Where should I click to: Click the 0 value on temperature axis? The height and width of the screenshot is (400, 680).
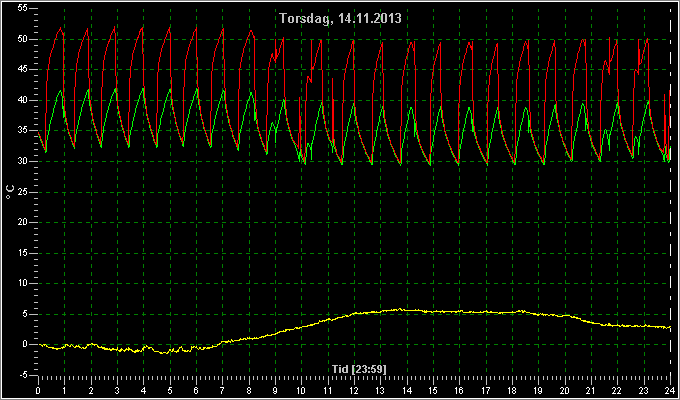26,344
